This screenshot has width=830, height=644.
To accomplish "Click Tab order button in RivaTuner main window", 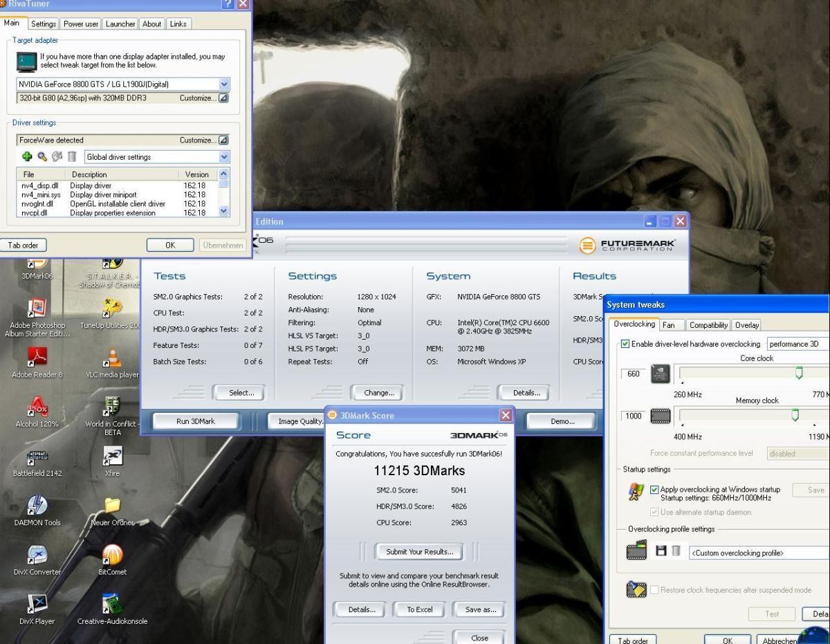I will [24, 245].
